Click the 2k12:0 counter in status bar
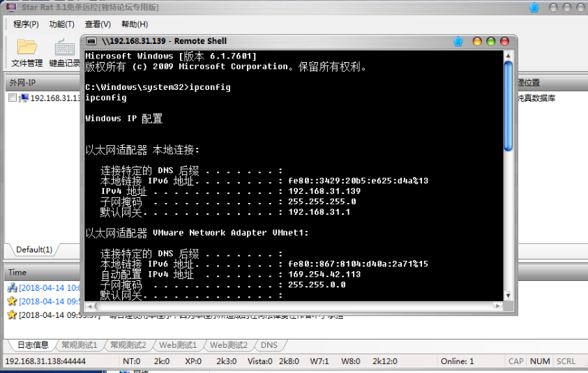Image resolution: width=588 pixels, height=373 pixels. coord(385,361)
